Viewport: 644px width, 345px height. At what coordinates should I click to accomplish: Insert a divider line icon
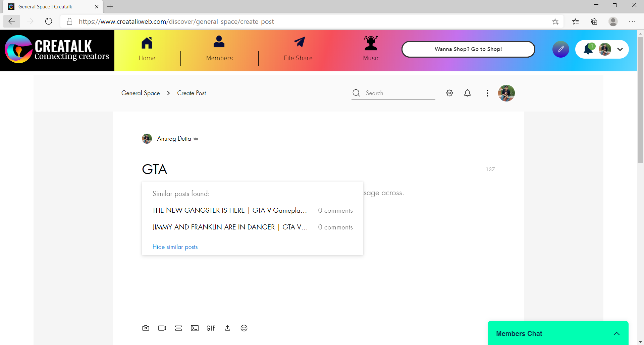tap(178, 328)
